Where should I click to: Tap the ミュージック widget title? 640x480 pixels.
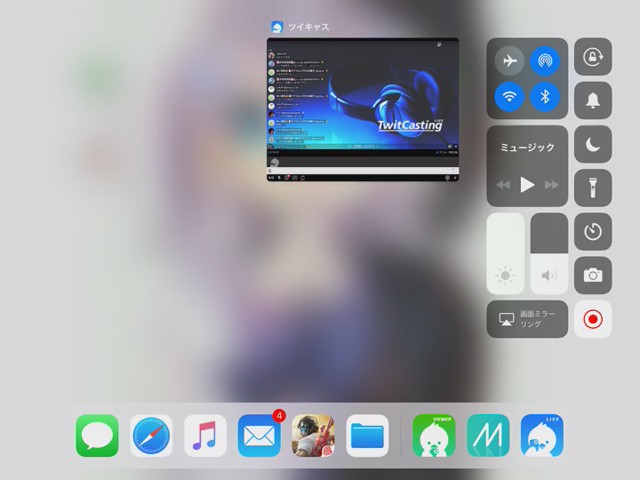tap(527, 147)
